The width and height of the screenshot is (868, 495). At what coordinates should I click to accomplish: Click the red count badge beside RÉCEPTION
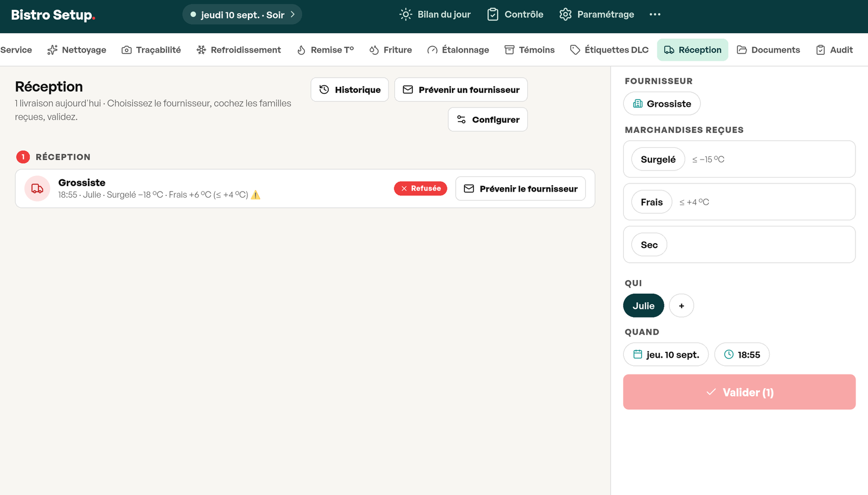coord(23,157)
